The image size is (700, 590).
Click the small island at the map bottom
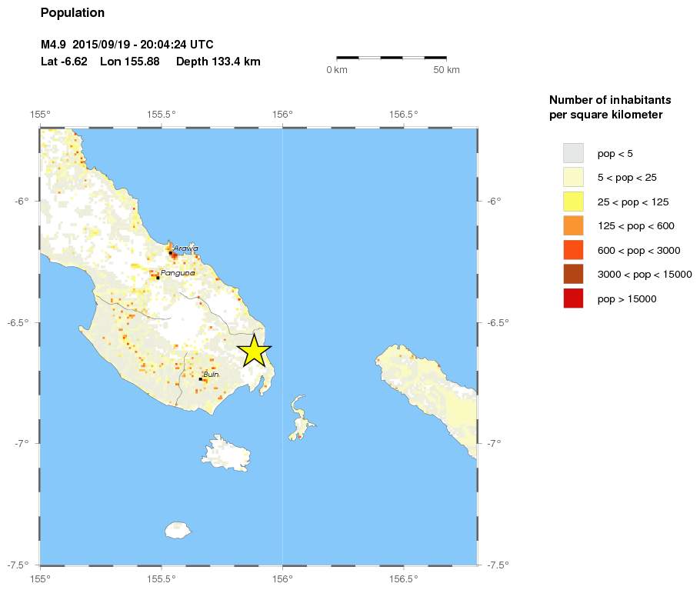pyautogui.click(x=177, y=529)
